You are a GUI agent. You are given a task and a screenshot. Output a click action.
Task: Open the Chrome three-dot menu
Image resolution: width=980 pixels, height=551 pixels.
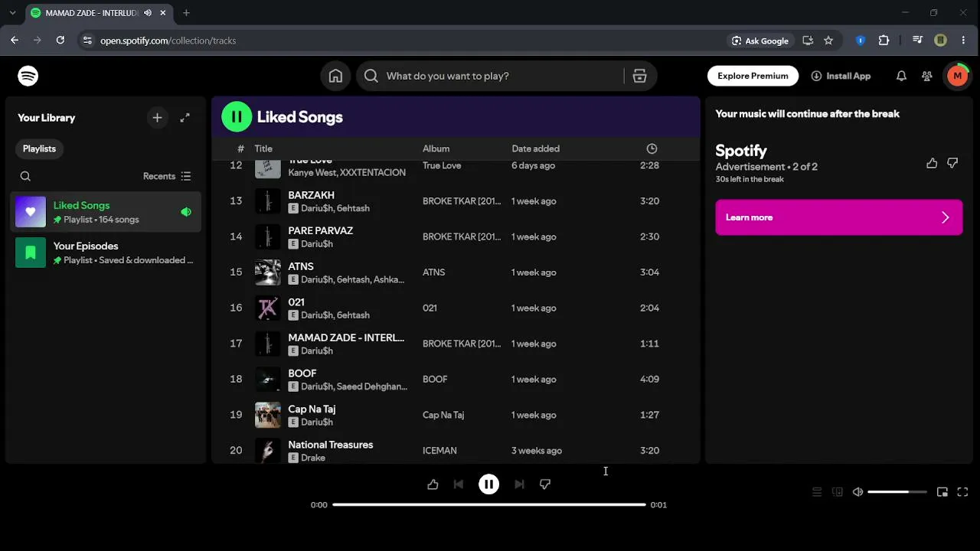click(963, 41)
